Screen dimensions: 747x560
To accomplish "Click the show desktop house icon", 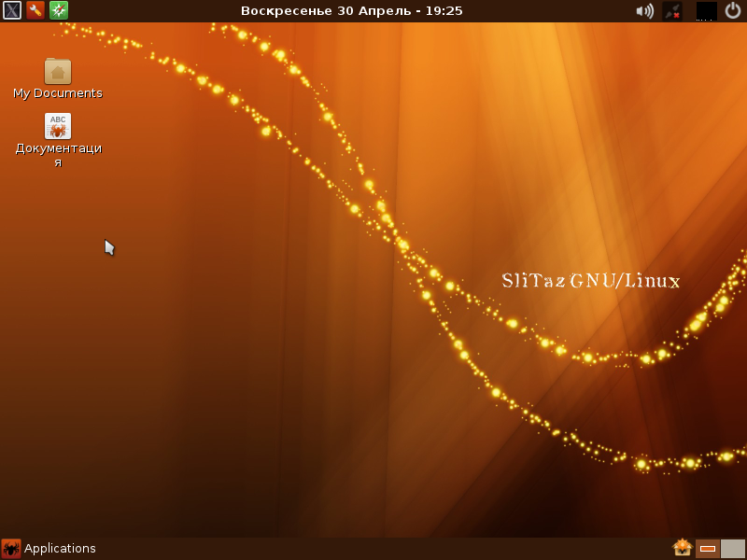I will 682,548.
